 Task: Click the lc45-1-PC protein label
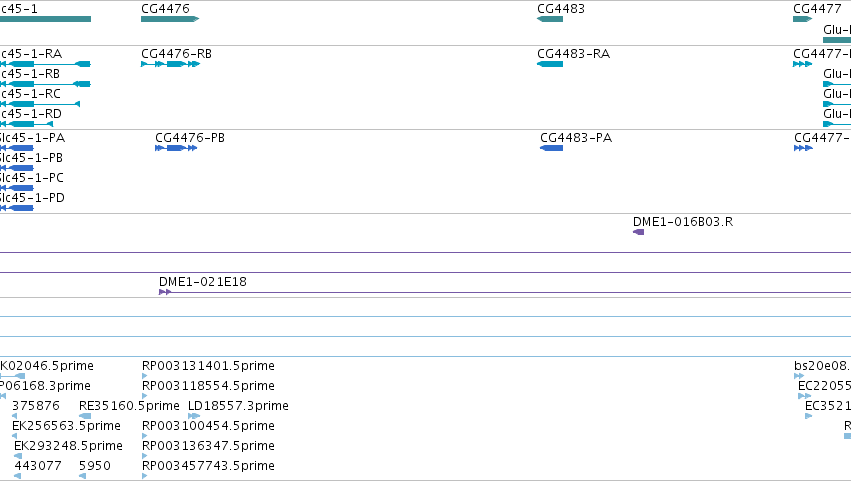(x=31, y=178)
